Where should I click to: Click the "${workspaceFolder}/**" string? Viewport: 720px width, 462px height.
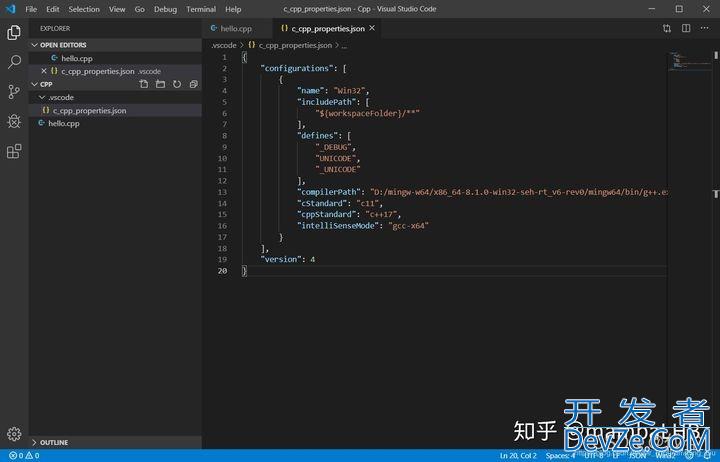[x=367, y=113]
